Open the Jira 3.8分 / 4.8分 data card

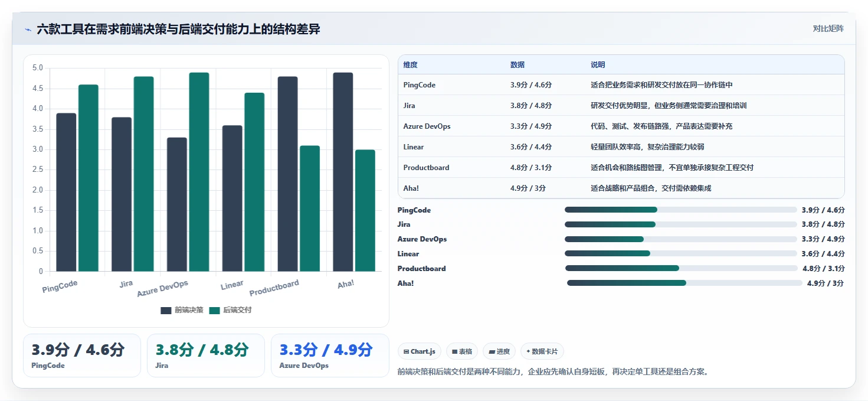(206, 356)
